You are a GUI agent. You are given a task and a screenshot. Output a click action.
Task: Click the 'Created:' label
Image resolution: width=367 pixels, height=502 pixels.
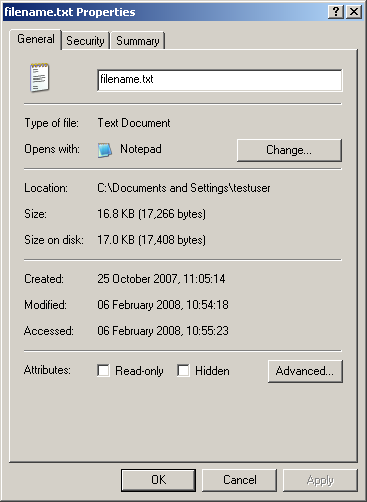pyautogui.click(x=44, y=279)
